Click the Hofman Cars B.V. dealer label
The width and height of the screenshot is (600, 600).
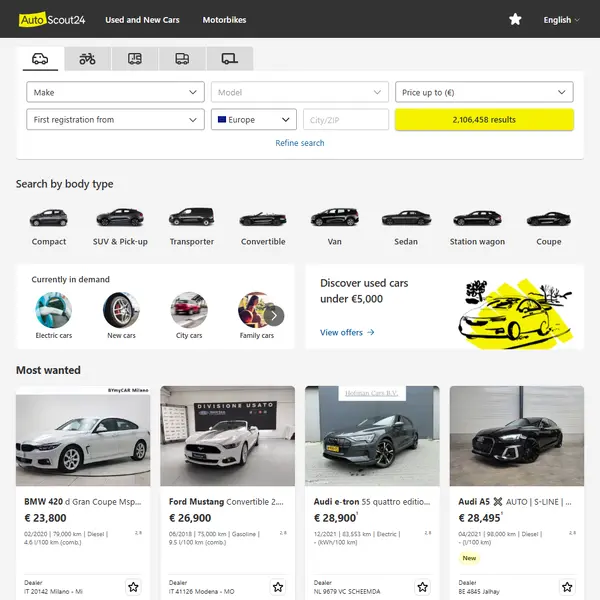click(x=372, y=393)
